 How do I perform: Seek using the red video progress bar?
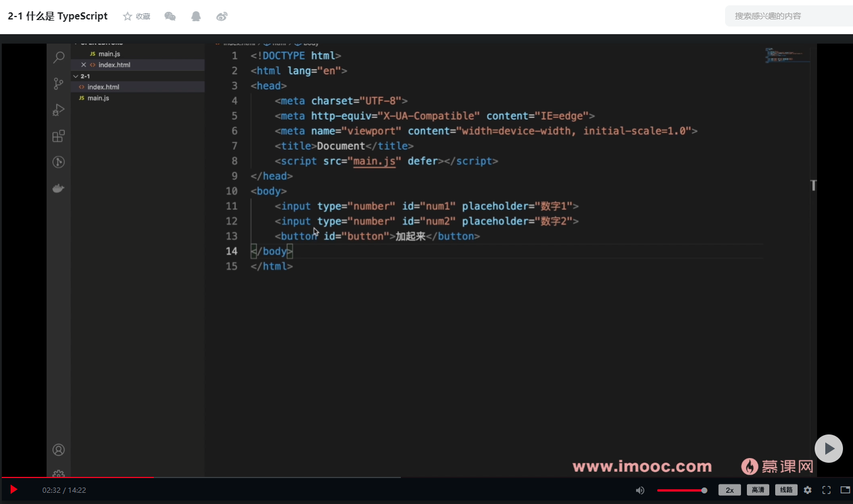click(x=77, y=477)
